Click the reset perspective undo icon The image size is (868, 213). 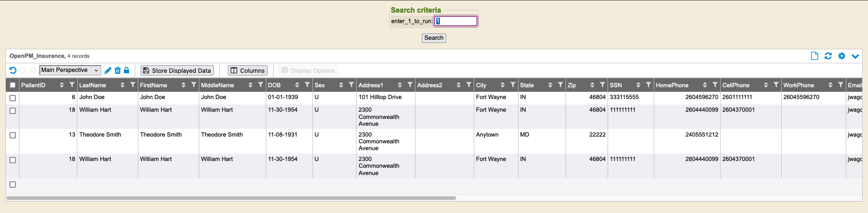click(13, 71)
